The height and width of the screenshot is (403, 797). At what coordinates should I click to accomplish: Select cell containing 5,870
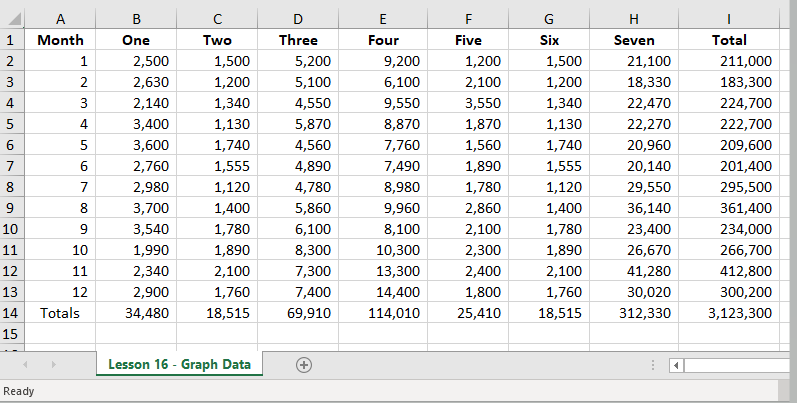point(298,124)
